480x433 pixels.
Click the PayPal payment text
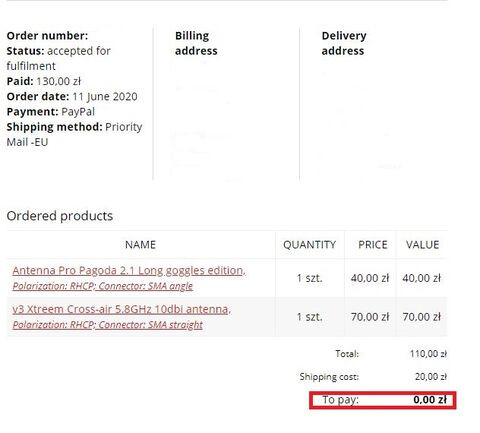pyautogui.click(x=78, y=112)
